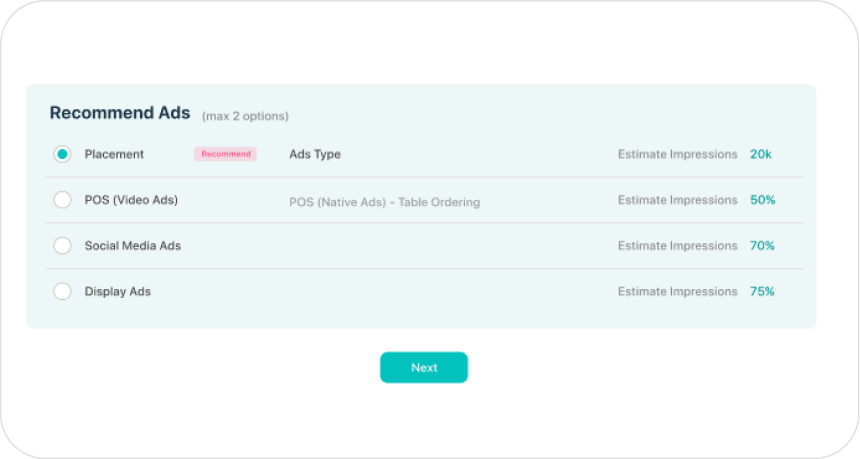Select the POS (Video Ads) radio button

[62, 200]
